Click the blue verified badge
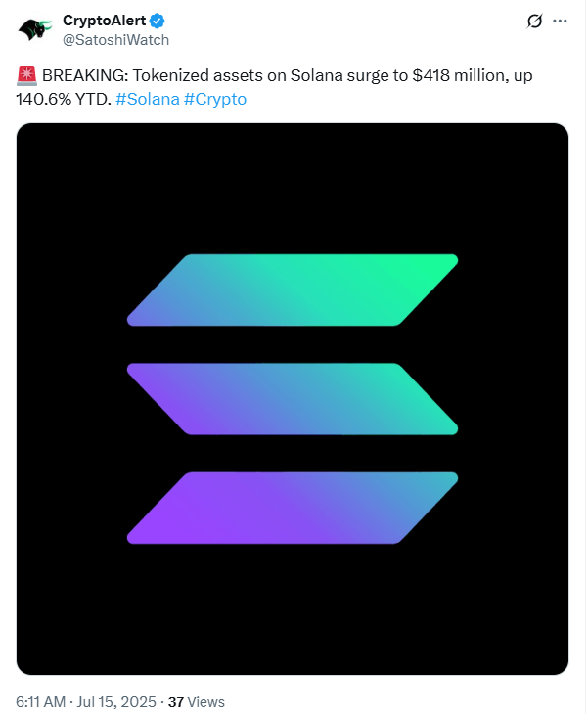The width and height of the screenshot is (588, 714). 158,21
